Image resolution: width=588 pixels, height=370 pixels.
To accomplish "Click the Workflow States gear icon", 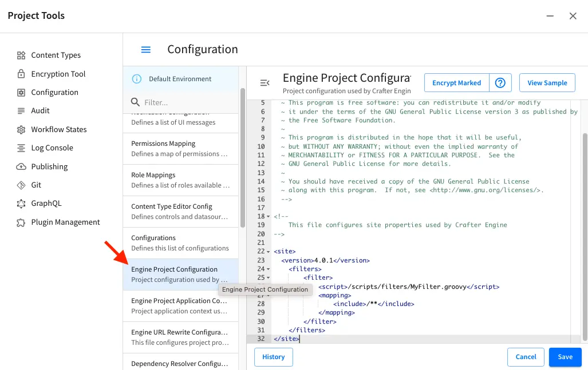I will point(21,130).
